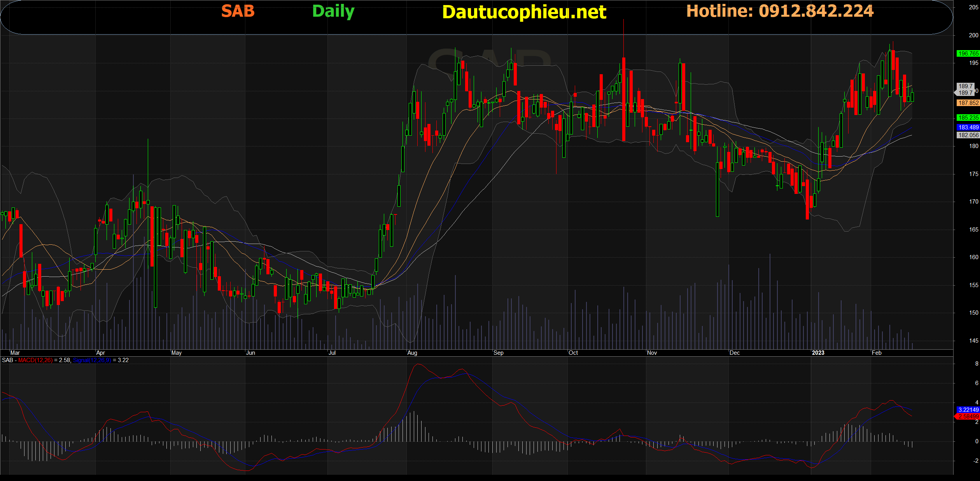Click the orange 187.852 price label

coord(968,103)
